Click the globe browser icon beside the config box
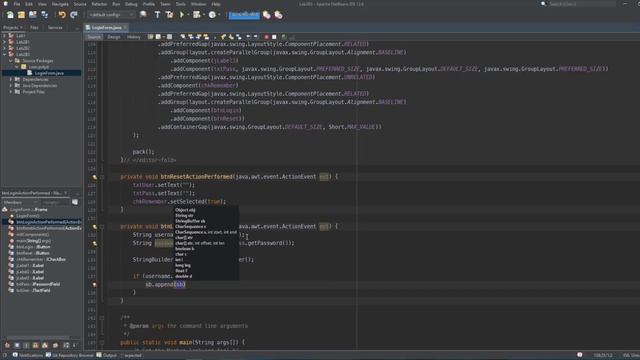The width and height of the screenshot is (640, 360). [143, 15]
